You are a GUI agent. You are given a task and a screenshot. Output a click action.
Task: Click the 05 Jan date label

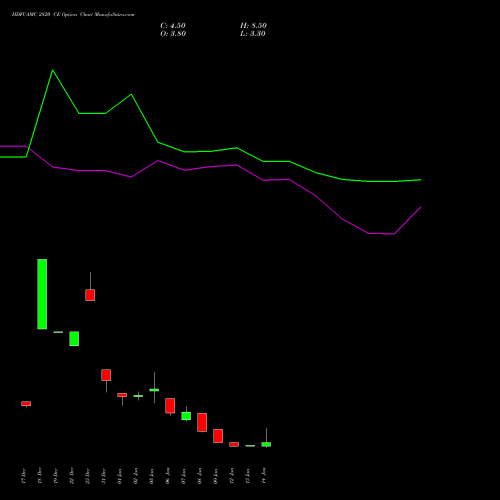(x=151, y=476)
